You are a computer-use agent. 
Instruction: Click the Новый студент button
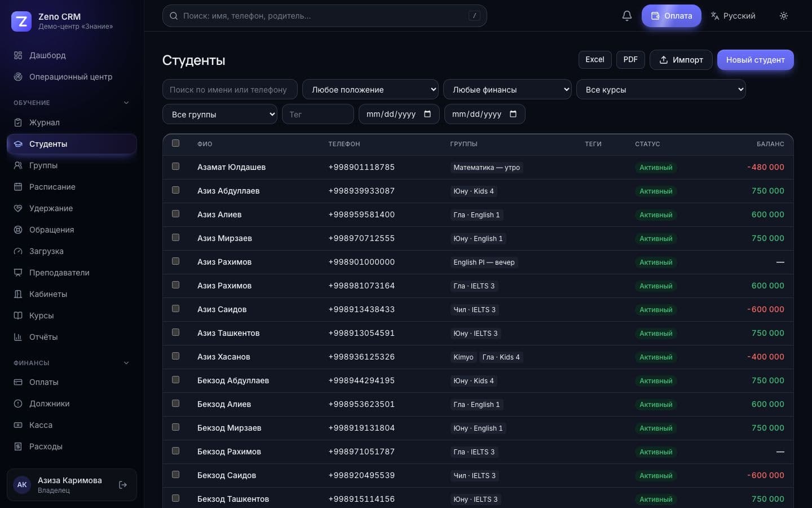tap(756, 60)
